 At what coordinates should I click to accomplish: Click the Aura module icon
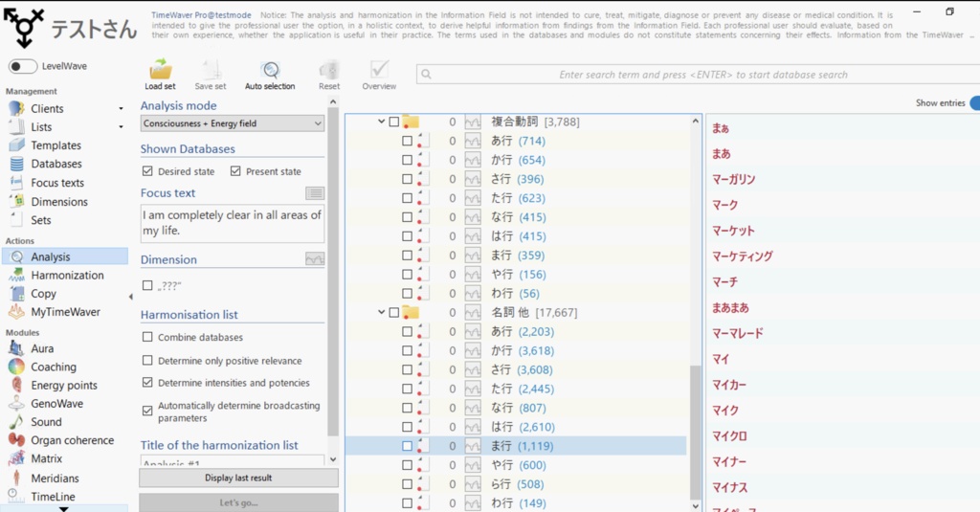click(x=17, y=348)
